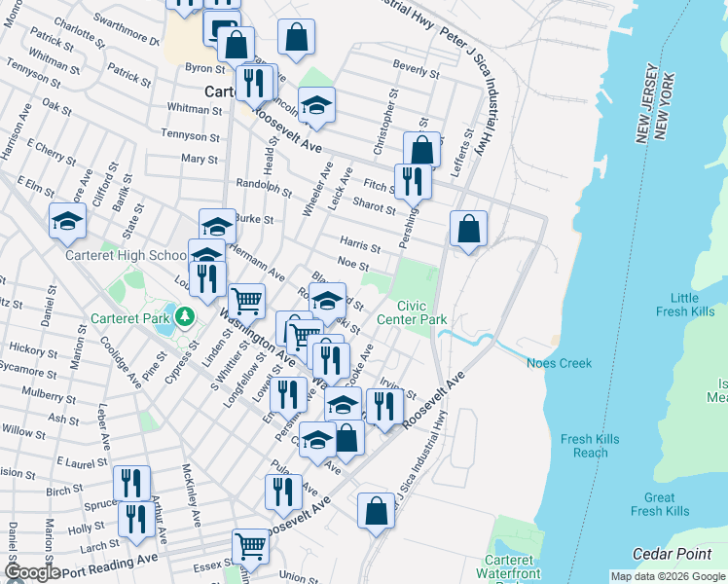Click the Carteret High School label
Viewport: 728px width, 584px height.
point(127,255)
